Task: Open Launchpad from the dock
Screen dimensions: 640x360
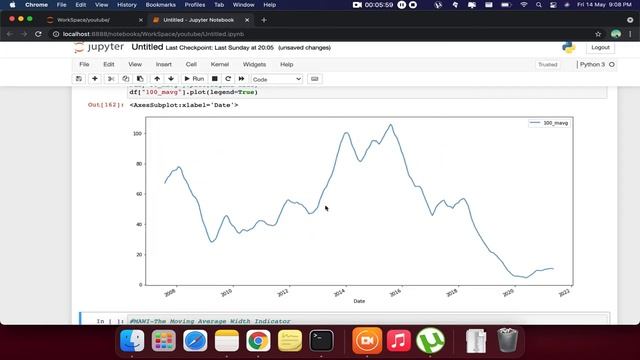Action: (x=164, y=340)
